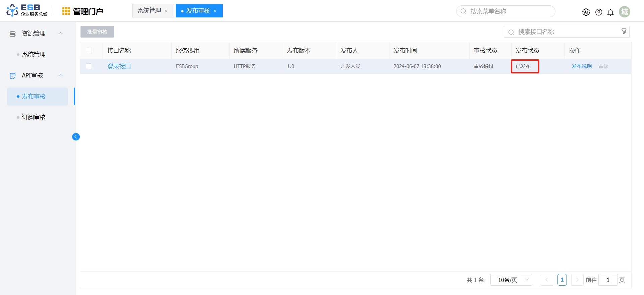Screen dimensions: 644x295
Task: Collapse the 资源管理 menu group
Action: [x=61, y=33]
